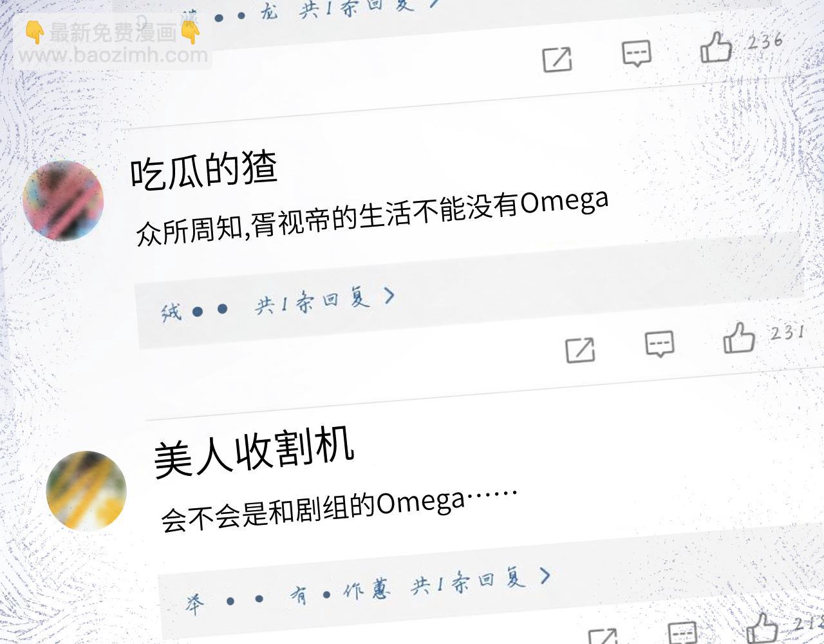Open the username 美人收割机
This screenshot has height=644, width=824.
pos(254,453)
